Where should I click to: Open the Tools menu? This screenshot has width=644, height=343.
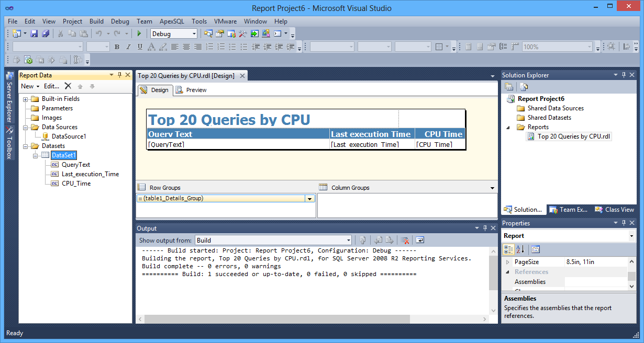(x=199, y=21)
